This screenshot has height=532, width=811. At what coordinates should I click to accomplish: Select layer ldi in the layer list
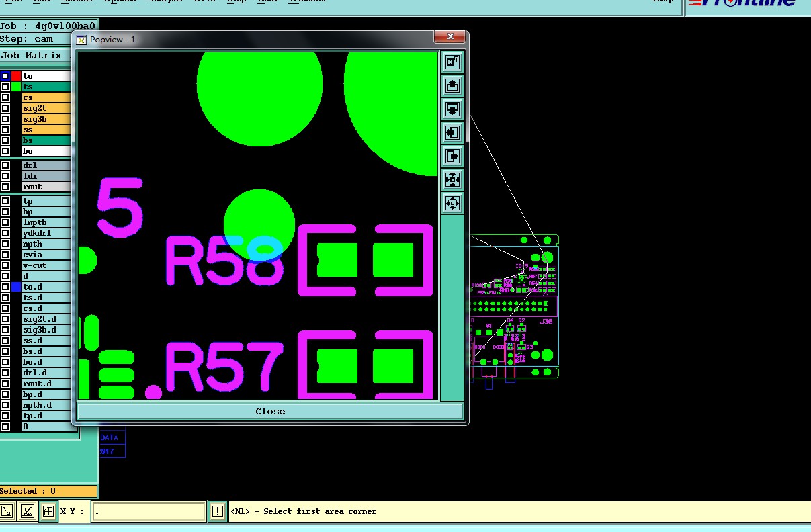tap(46, 176)
